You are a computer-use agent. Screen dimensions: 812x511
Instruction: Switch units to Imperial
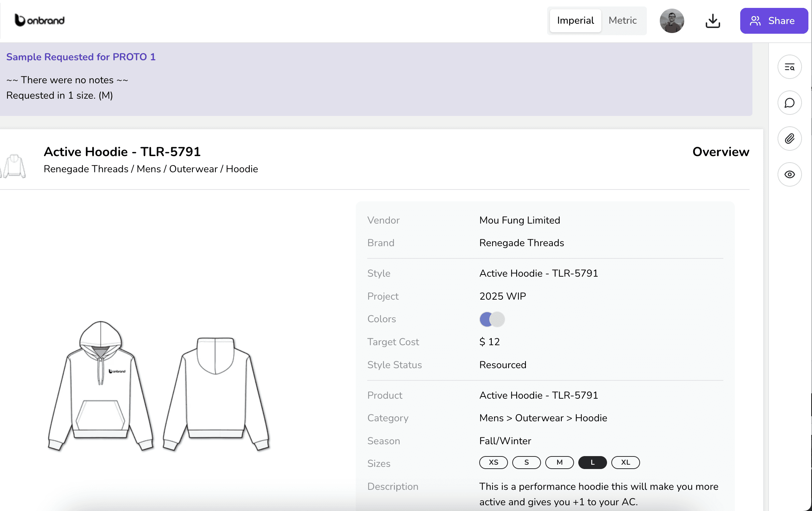click(x=575, y=20)
